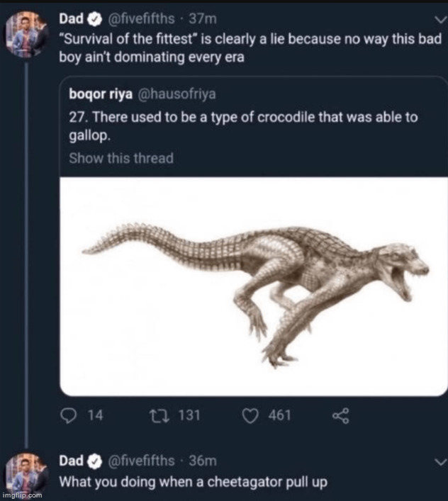The height and width of the screenshot is (501, 448).
Task: Open the @hausofriya handle in the quoted tweet
Action: tap(177, 94)
